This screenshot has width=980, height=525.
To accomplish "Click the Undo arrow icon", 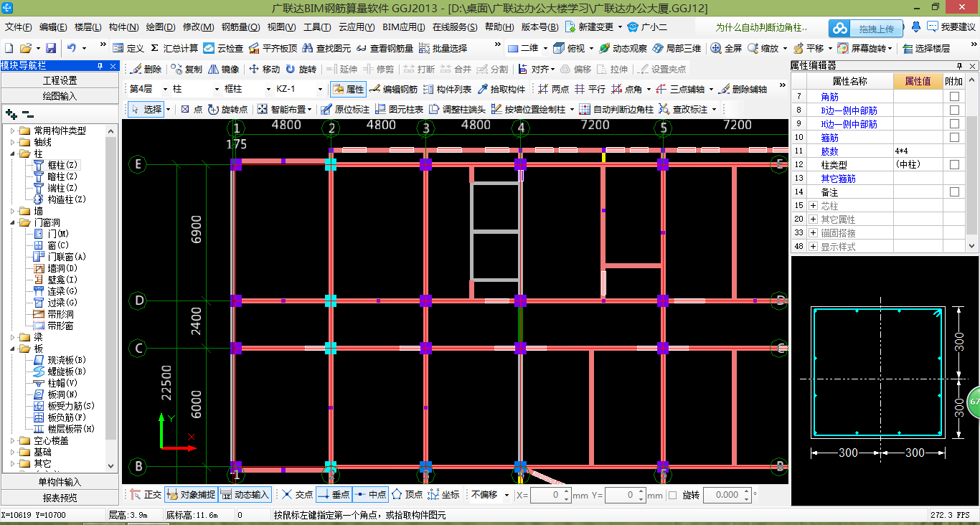I will (x=72, y=48).
